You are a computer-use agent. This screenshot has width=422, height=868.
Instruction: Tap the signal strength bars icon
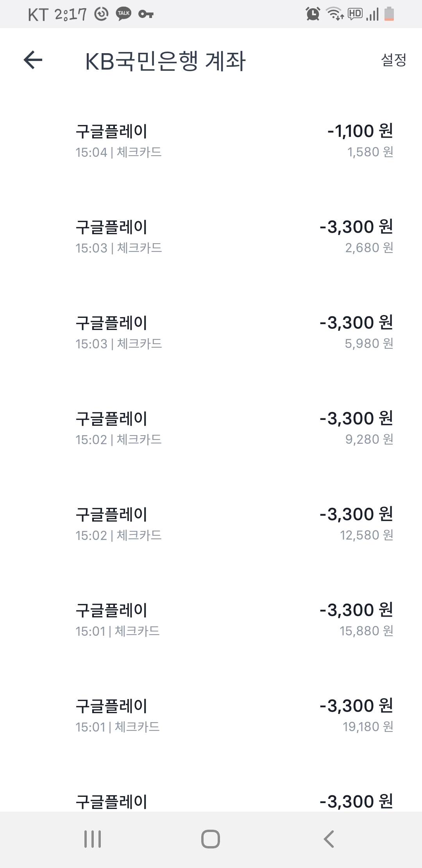(373, 14)
